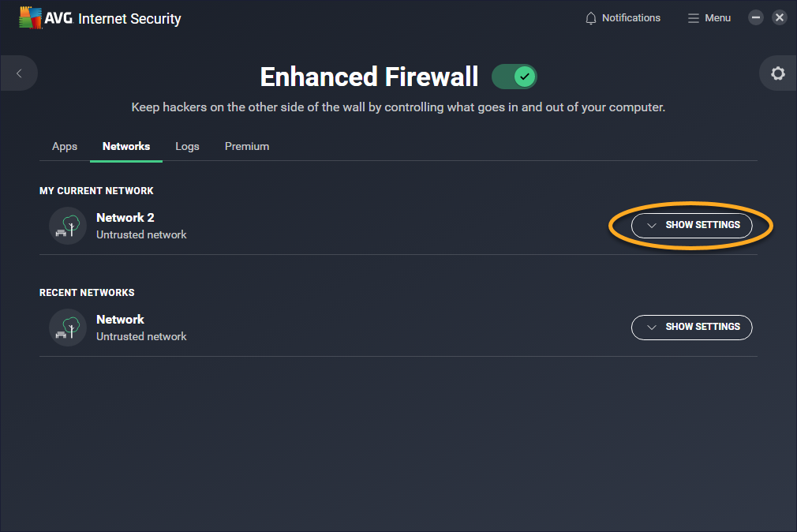Go back using the left arrow
Viewport: 797px width, 532px height.
pos(19,73)
